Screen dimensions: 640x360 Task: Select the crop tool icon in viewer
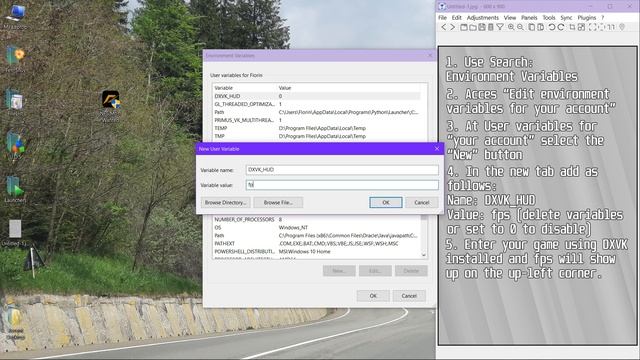572,27
